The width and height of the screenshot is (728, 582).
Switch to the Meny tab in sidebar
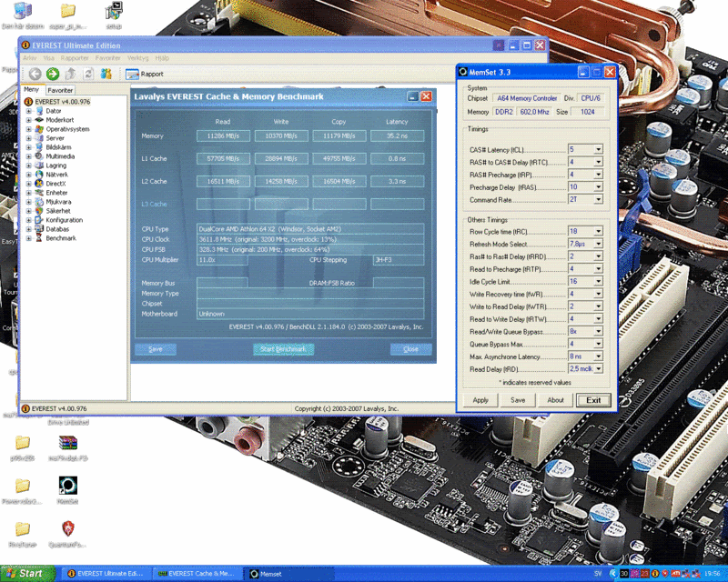pyautogui.click(x=32, y=90)
